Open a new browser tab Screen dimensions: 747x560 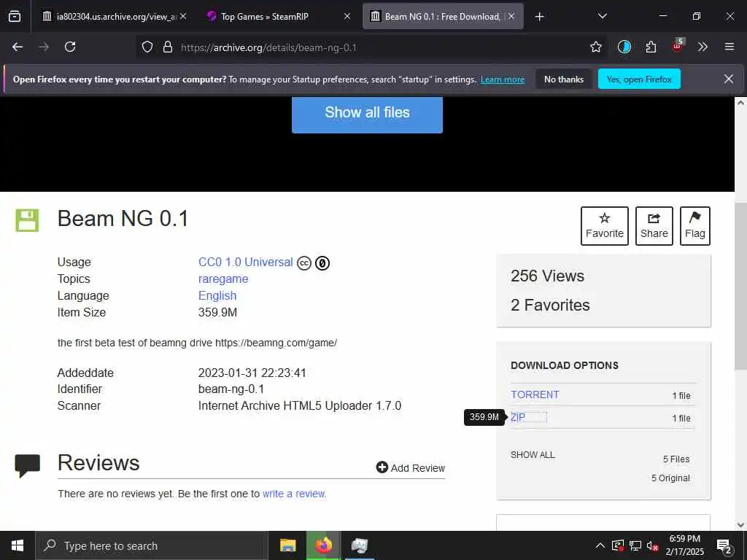539,17
